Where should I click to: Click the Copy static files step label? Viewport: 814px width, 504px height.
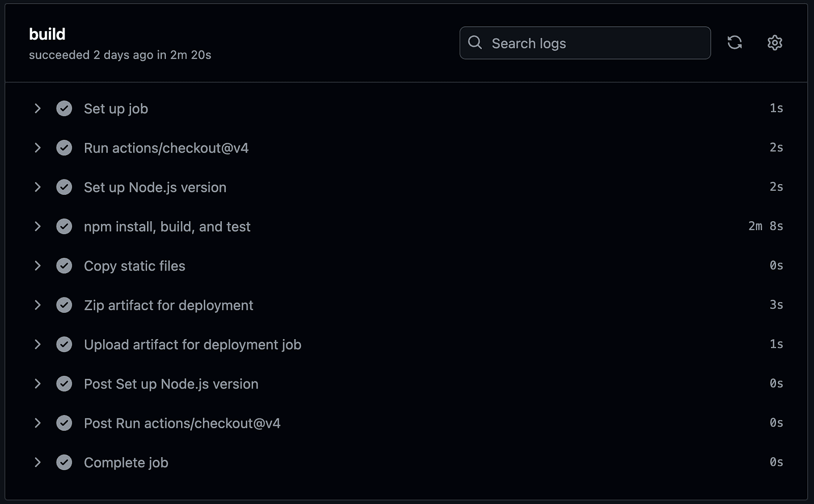coord(134,266)
